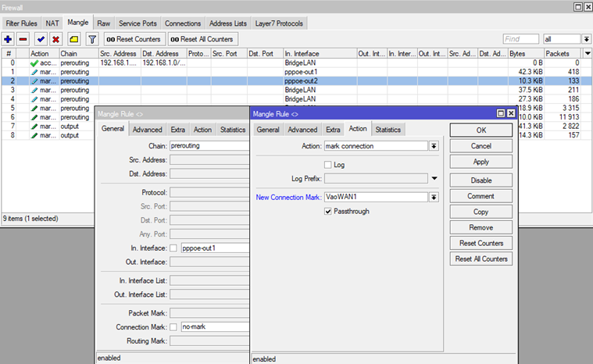Open the funnel filter icon
This screenshot has width=593, height=364.
point(91,39)
